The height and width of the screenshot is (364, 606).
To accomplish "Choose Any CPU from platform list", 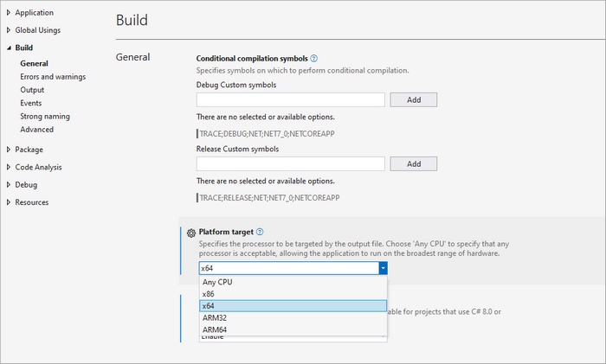I will pos(293,282).
